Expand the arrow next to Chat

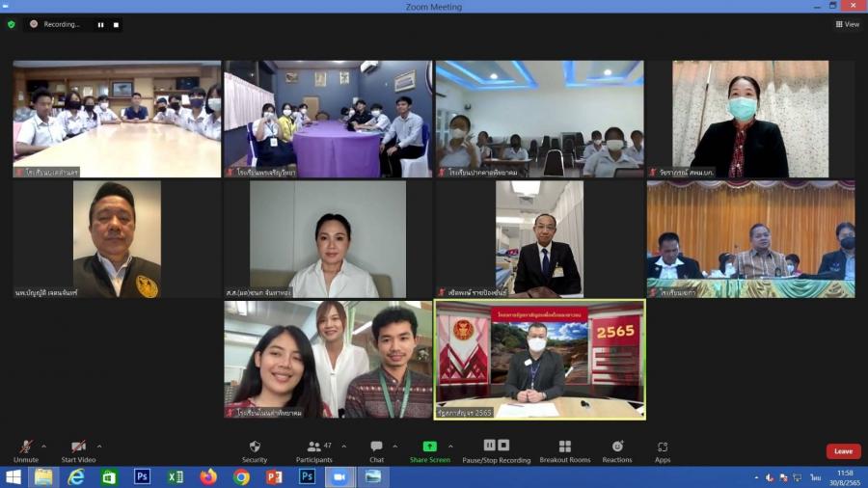point(396,447)
